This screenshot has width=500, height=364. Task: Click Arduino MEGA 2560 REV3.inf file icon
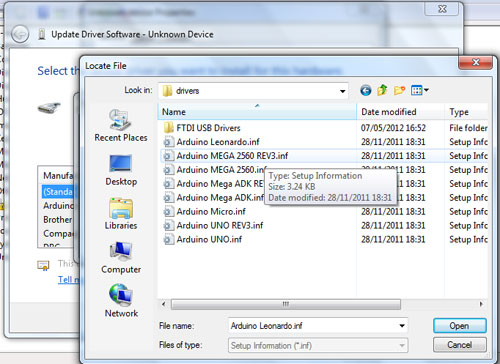click(x=169, y=156)
